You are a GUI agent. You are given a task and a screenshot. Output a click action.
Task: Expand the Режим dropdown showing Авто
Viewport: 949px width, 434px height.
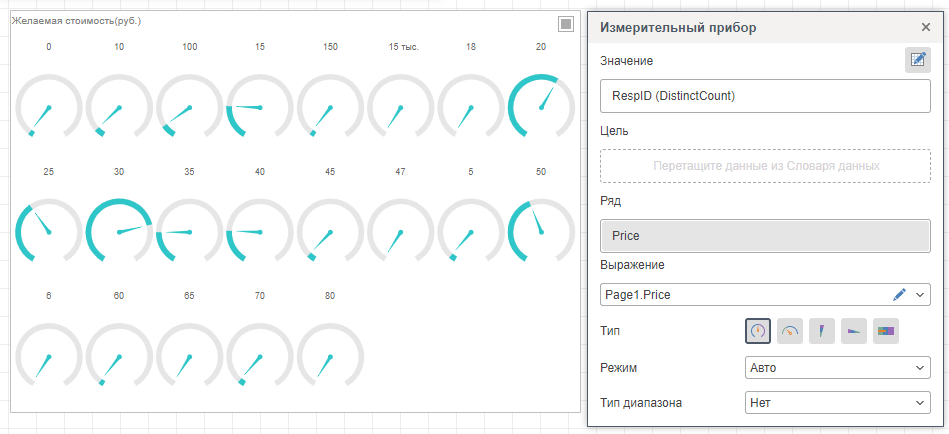point(838,368)
